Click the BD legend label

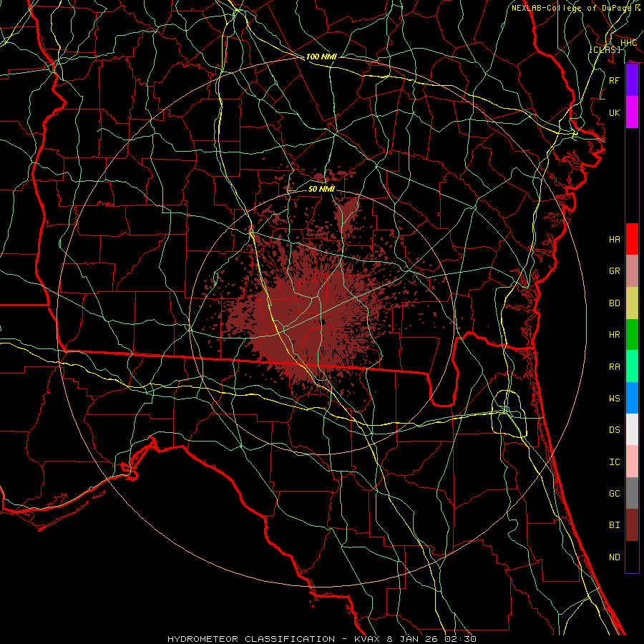pyautogui.click(x=614, y=303)
